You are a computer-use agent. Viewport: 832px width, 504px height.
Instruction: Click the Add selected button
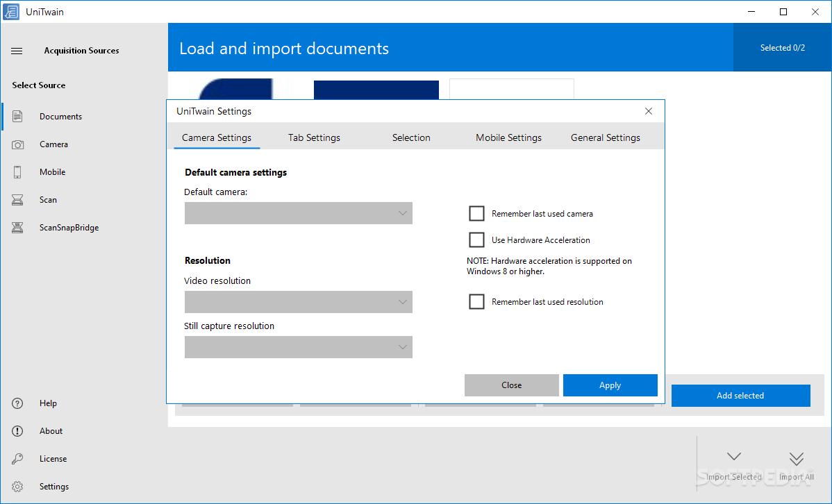coord(741,396)
